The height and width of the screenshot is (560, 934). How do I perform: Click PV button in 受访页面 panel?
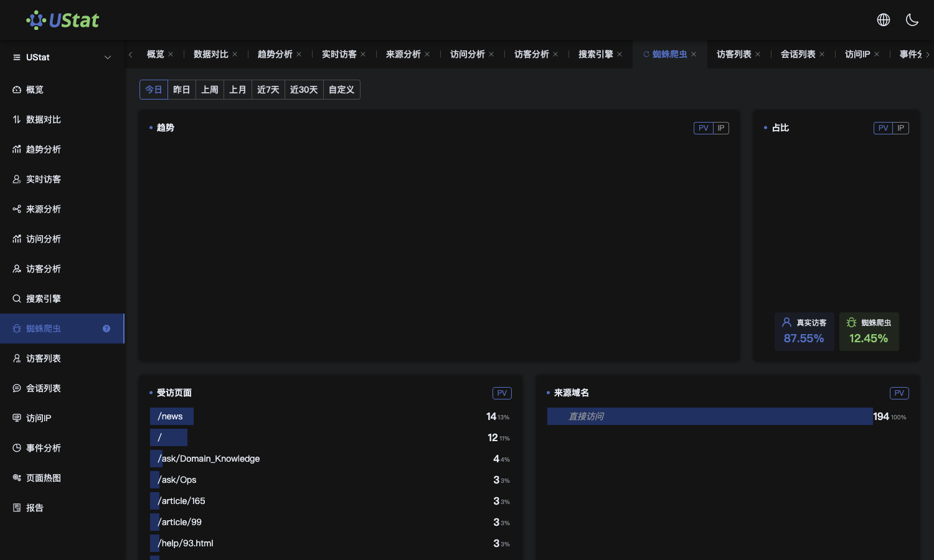point(502,393)
